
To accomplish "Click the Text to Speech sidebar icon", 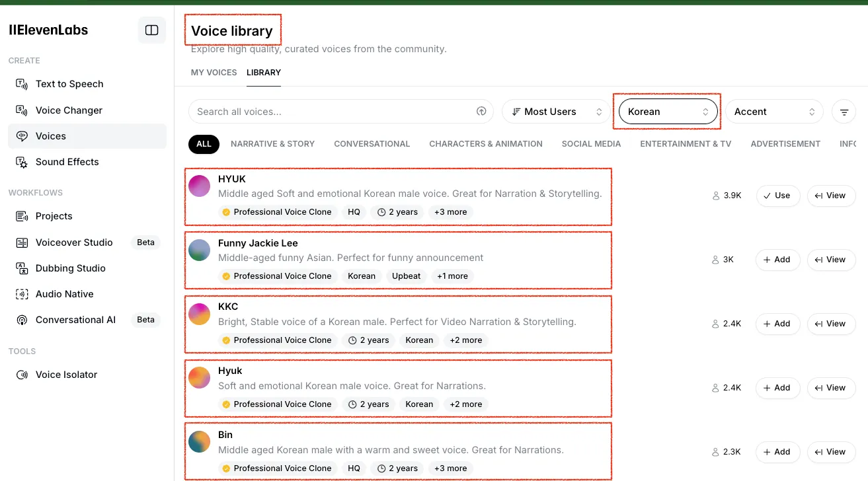I will (22, 84).
